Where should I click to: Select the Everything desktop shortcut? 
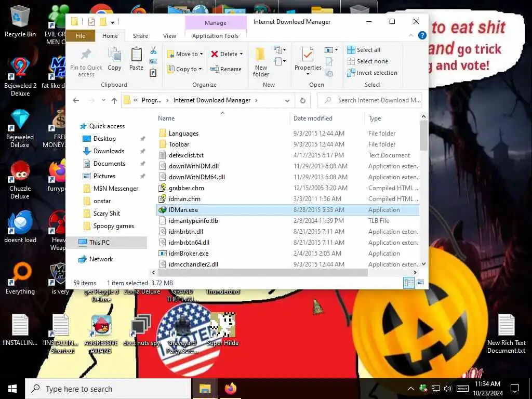click(20, 278)
